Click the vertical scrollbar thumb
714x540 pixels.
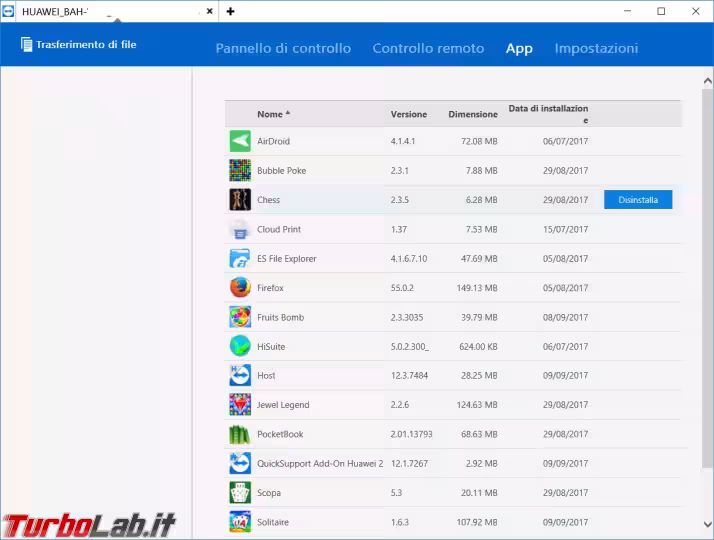pos(707,278)
